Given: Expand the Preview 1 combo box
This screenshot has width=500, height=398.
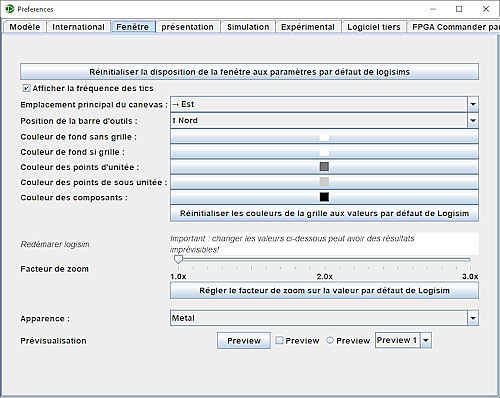Looking at the screenshot, I should click(403, 340).
